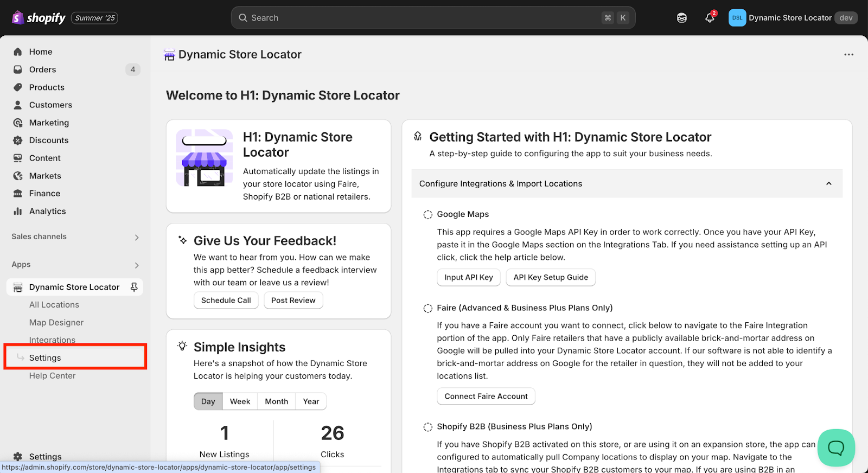Click the Input API Key button
868x473 pixels.
[469, 277]
